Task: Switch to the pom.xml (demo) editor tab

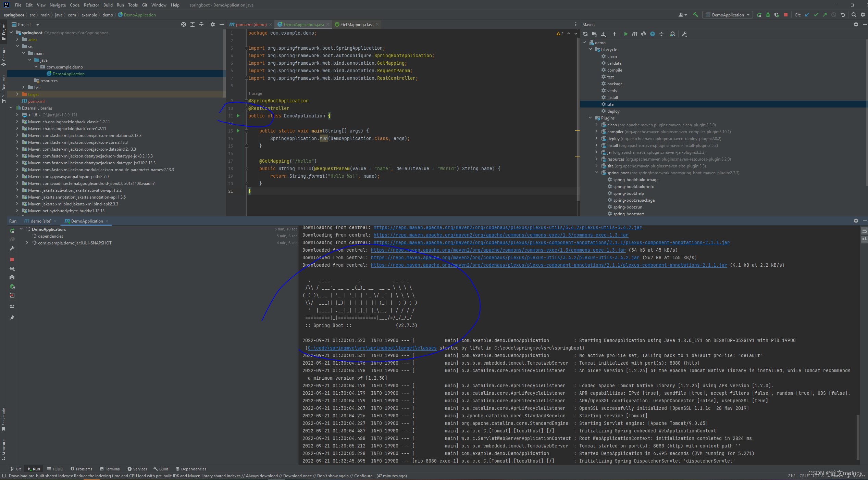Action: pyautogui.click(x=251, y=24)
